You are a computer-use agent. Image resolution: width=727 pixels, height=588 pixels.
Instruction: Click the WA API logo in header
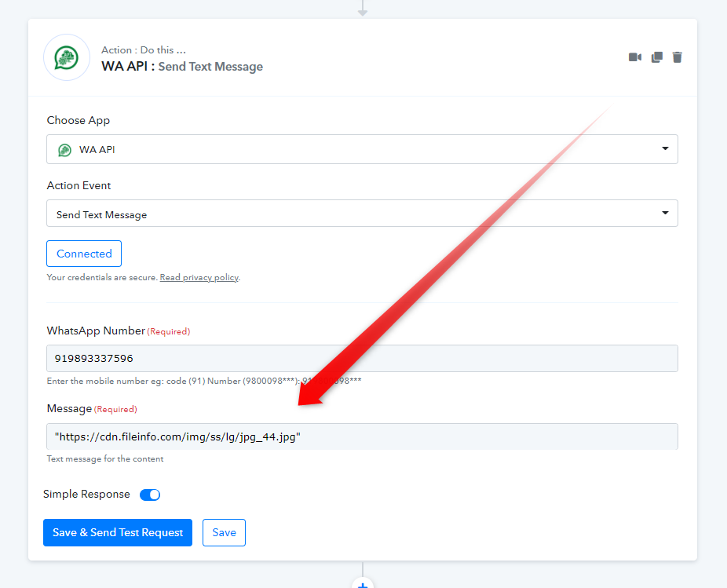(67, 57)
